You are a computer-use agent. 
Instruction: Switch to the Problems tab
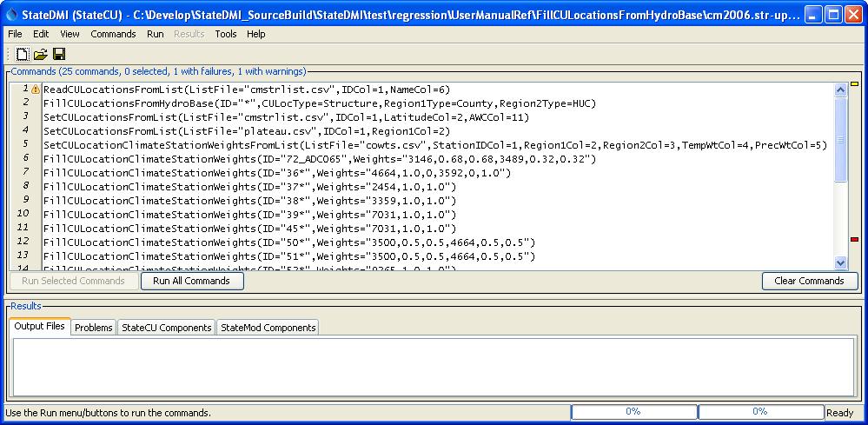(94, 328)
